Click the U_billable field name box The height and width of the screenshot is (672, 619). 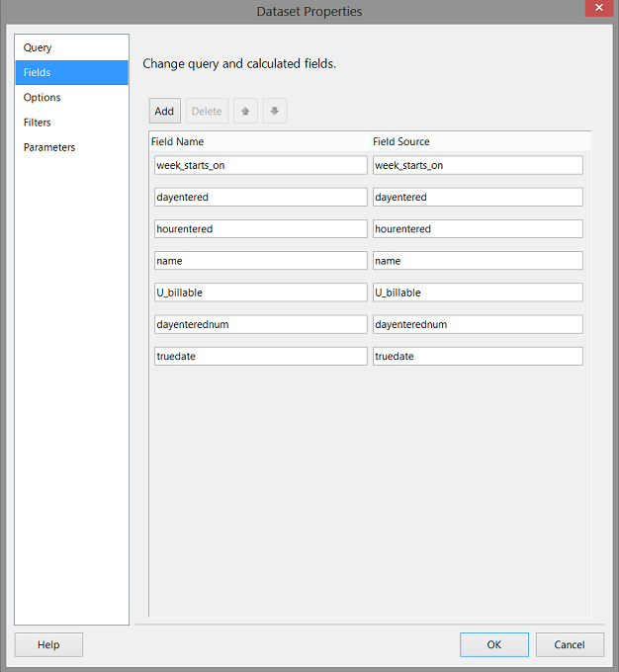(260, 293)
